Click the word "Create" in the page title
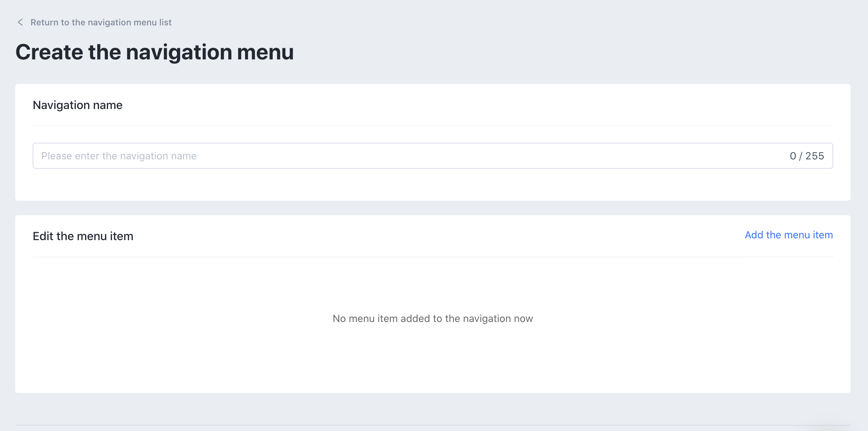This screenshot has height=431, width=868. click(49, 52)
